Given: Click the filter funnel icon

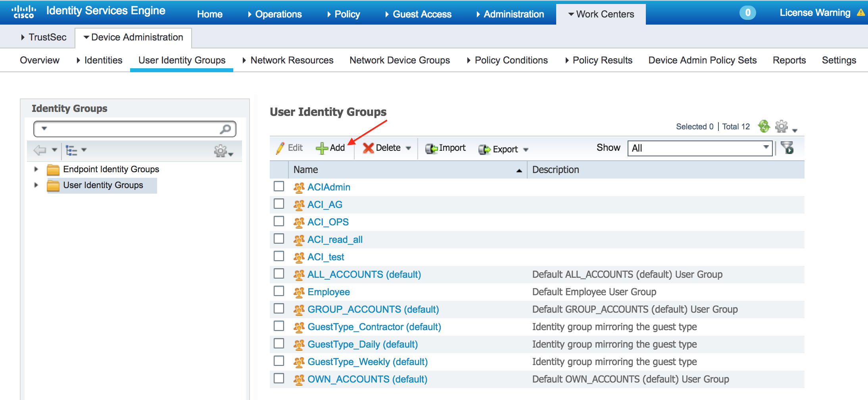Looking at the screenshot, I should pos(787,148).
